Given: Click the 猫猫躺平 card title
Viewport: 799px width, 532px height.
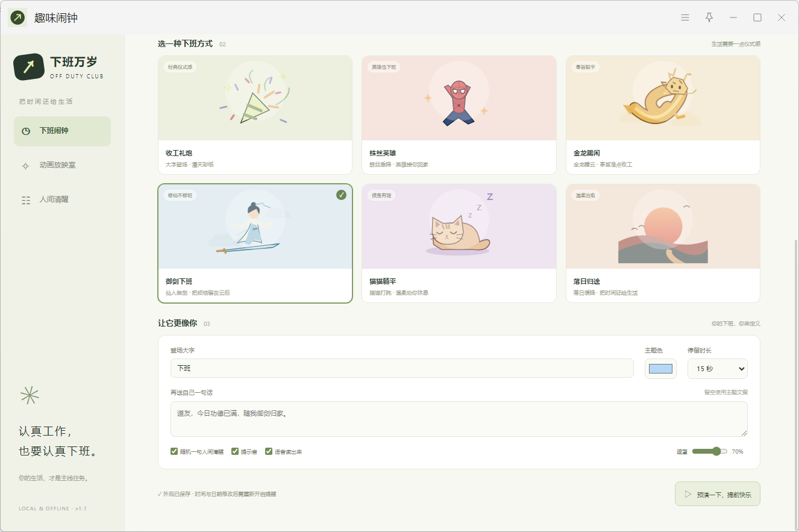Looking at the screenshot, I should click(383, 281).
